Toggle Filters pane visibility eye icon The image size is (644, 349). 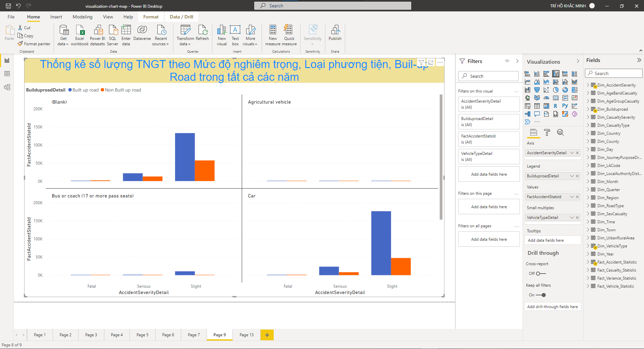(x=507, y=61)
